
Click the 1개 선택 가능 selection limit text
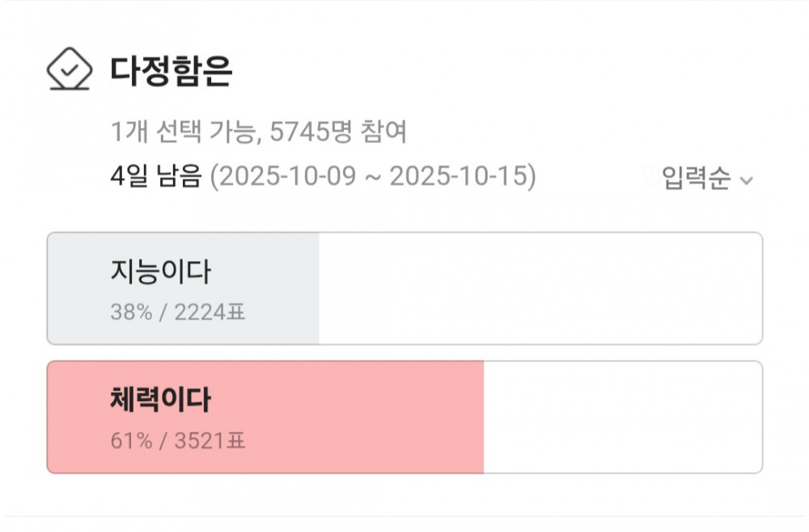(x=184, y=132)
